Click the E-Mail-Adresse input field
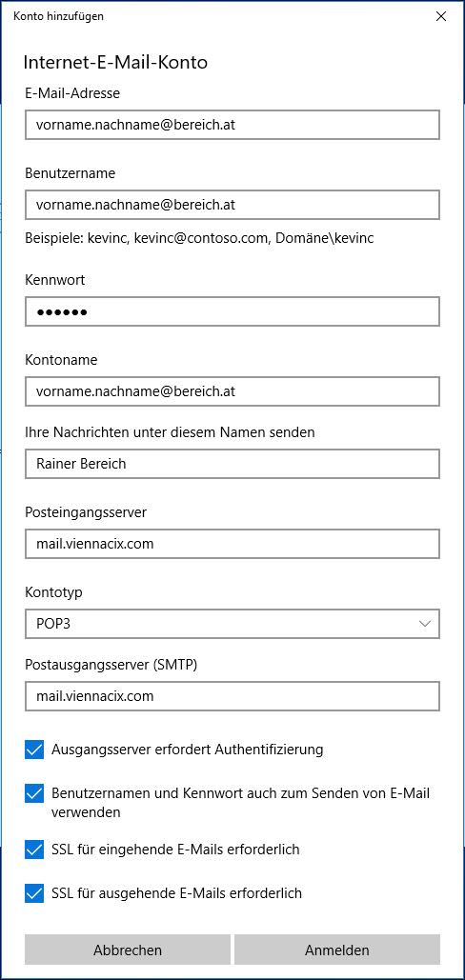The image size is (465, 980). click(x=232, y=125)
